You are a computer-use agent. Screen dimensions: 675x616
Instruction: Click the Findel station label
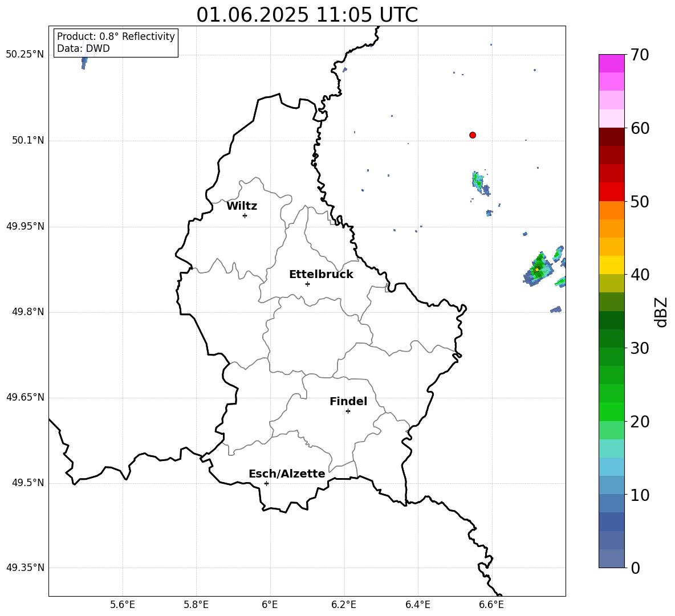(x=348, y=401)
